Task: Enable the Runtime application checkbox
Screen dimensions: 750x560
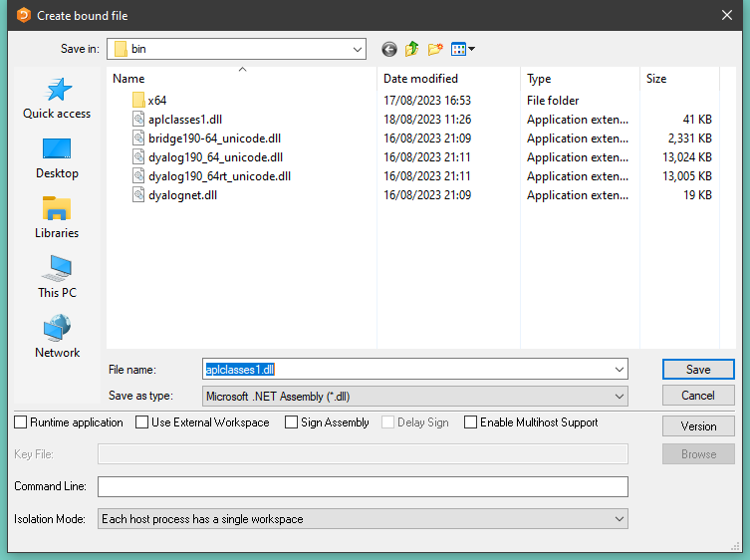Action: (x=21, y=422)
